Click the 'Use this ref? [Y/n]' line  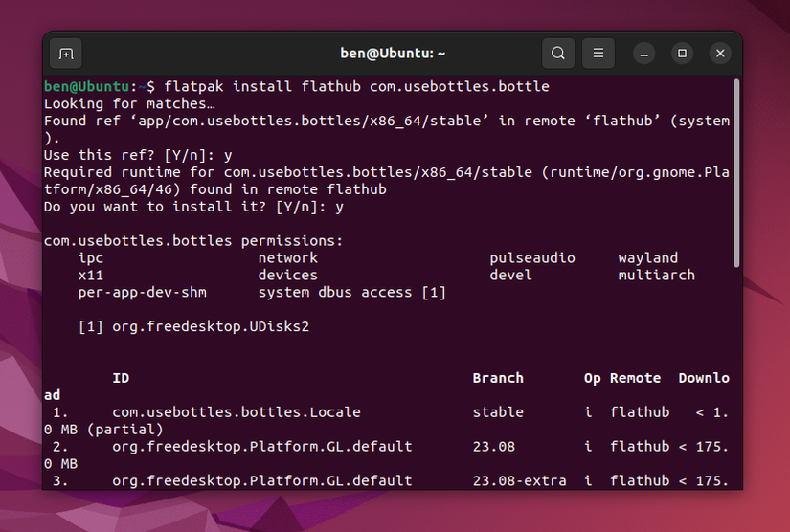[x=138, y=155]
